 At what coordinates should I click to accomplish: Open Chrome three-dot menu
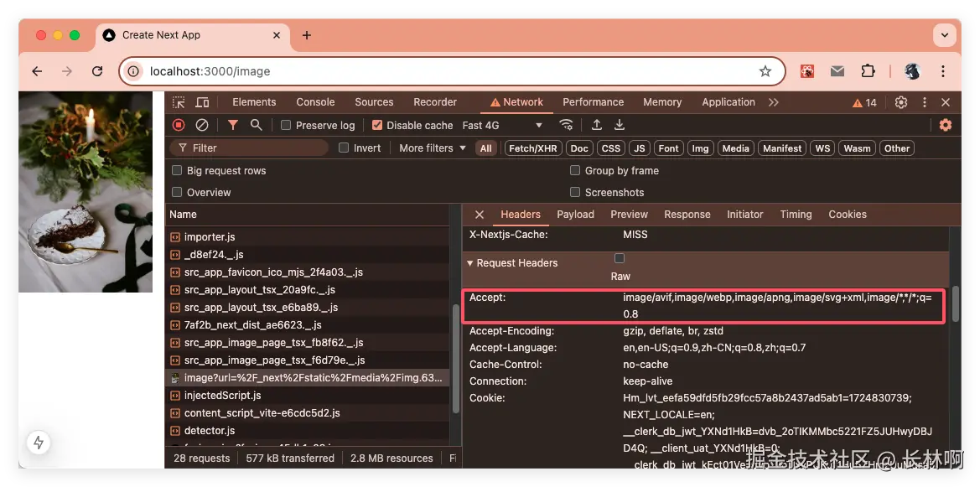click(943, 71)
